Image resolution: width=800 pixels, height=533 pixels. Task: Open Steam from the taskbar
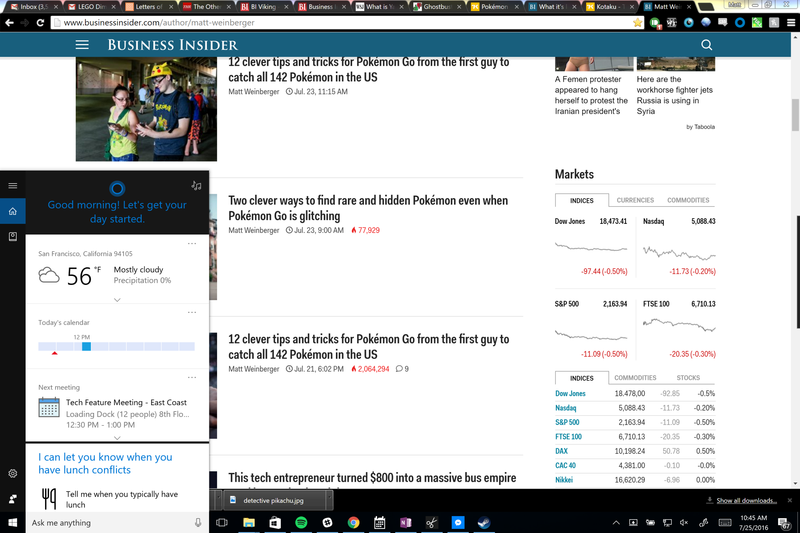(484, 522)
